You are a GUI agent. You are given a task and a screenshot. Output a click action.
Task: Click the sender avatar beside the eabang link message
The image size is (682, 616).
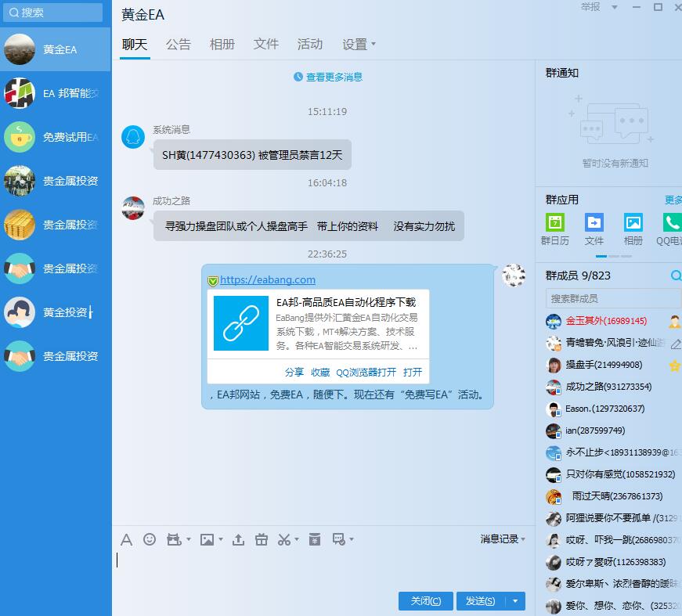(514, 276)
